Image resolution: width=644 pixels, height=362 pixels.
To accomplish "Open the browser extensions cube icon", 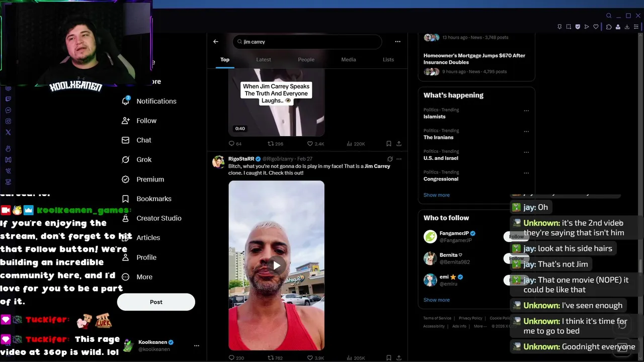I will point(609,27).
